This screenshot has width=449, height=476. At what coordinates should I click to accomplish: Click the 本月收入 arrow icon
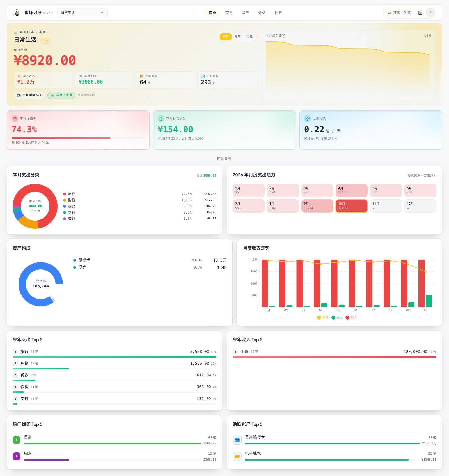coord(19,76)
